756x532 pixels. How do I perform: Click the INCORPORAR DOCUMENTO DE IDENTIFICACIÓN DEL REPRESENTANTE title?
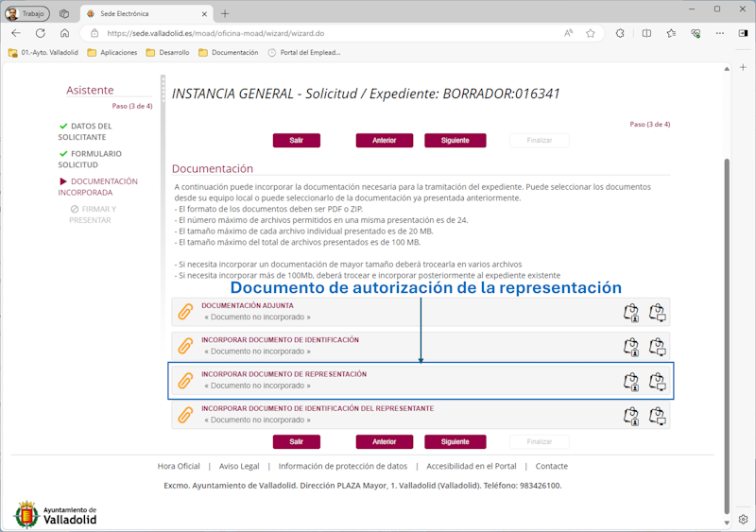click(x=318, y=408)
